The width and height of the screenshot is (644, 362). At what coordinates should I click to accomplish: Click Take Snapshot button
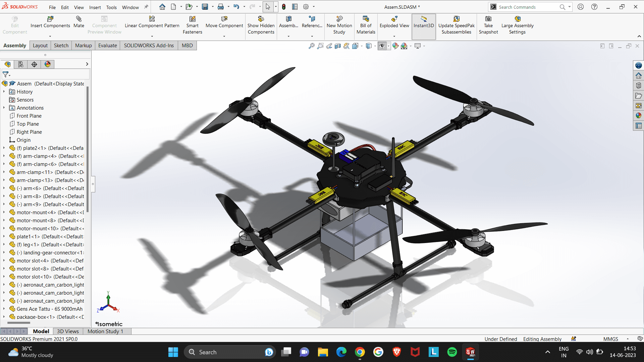pyautogui.click(x=488, y=25)
